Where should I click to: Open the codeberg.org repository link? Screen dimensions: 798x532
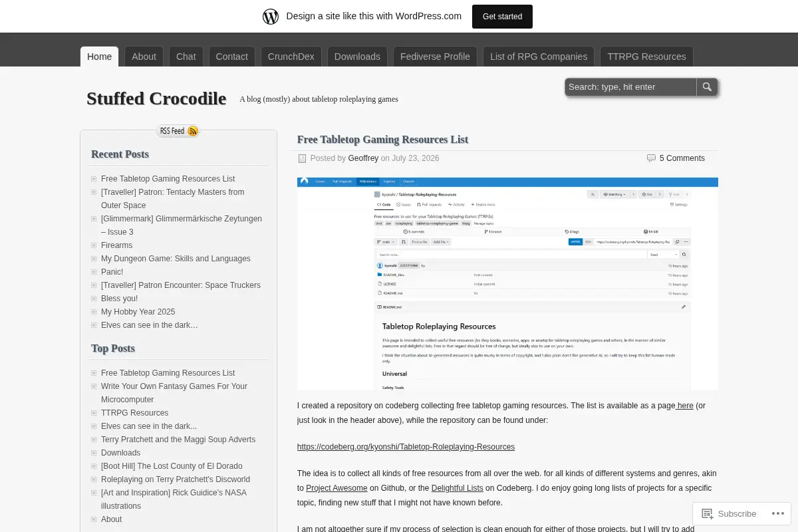pyautogui.click(x=406, y=447)
